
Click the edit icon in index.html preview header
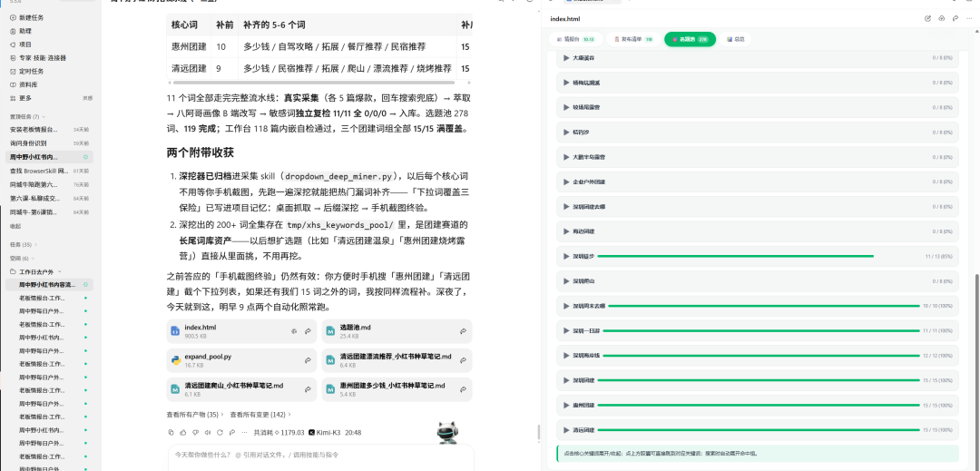point(927,19)
